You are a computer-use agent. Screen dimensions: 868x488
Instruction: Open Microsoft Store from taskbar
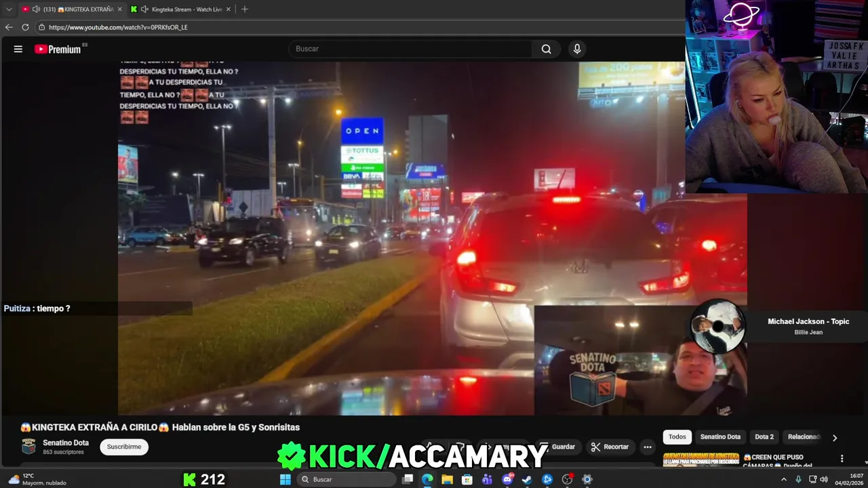click(467, 479)
